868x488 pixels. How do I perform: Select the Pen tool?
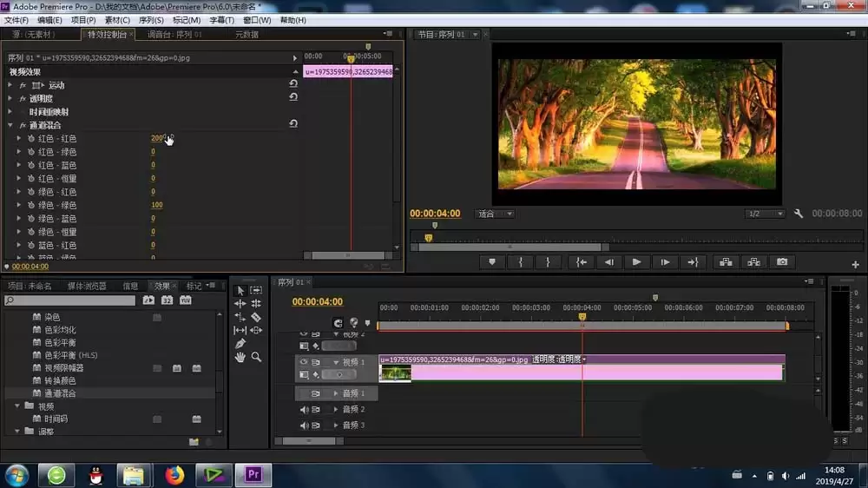pyautogui.click(x=240, y=344)
